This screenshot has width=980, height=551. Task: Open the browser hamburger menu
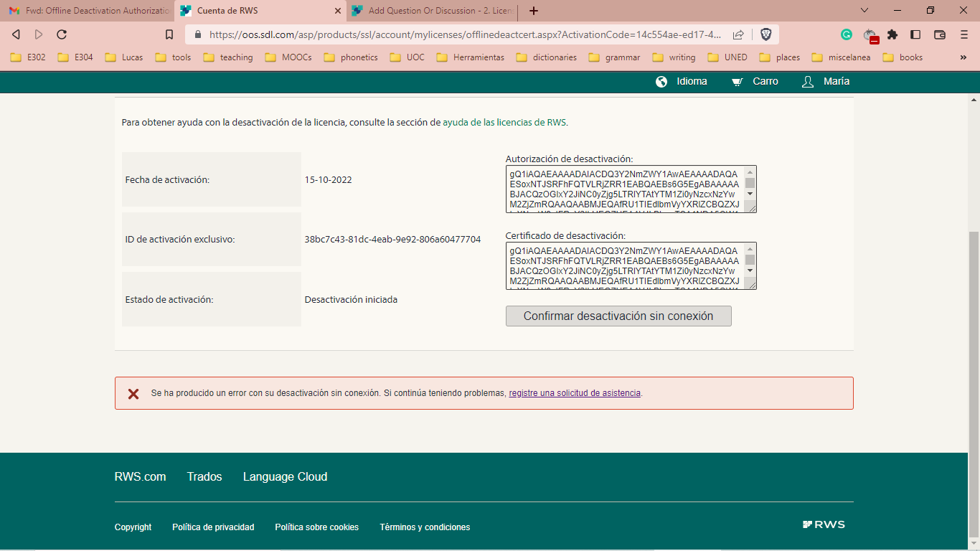[963, 34]
